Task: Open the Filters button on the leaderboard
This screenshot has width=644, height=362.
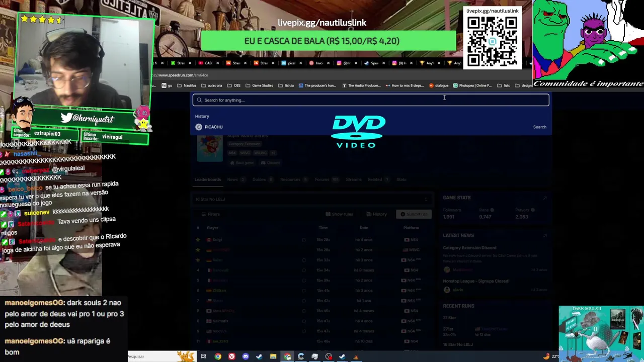Action: [x=211, y=214]
